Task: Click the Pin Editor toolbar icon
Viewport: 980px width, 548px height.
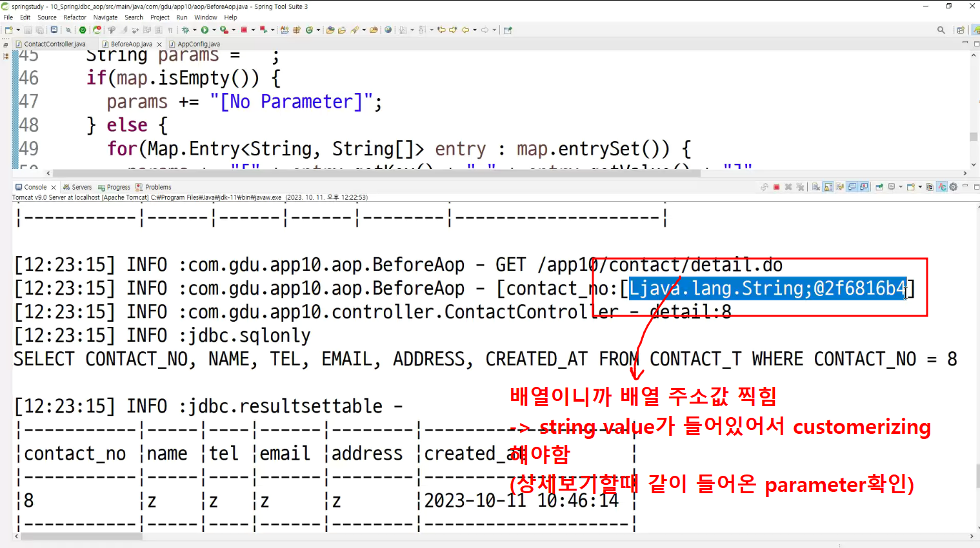Action: (x=508, y=30)
